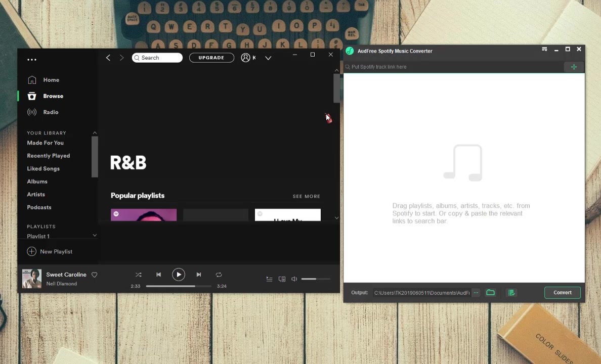Open SEE MORE for popular playlists
The height and width of the screenshot is (364, 601).
tap(306, 196)
